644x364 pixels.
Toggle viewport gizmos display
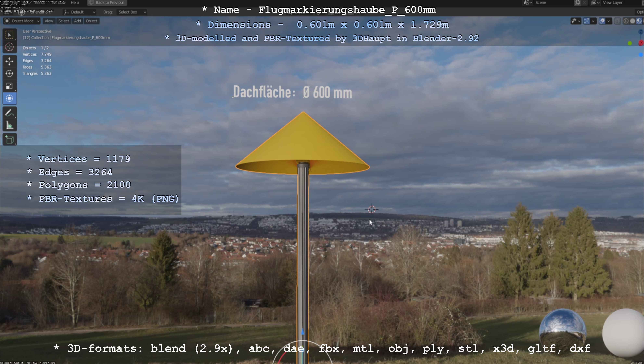pos(587,21)
